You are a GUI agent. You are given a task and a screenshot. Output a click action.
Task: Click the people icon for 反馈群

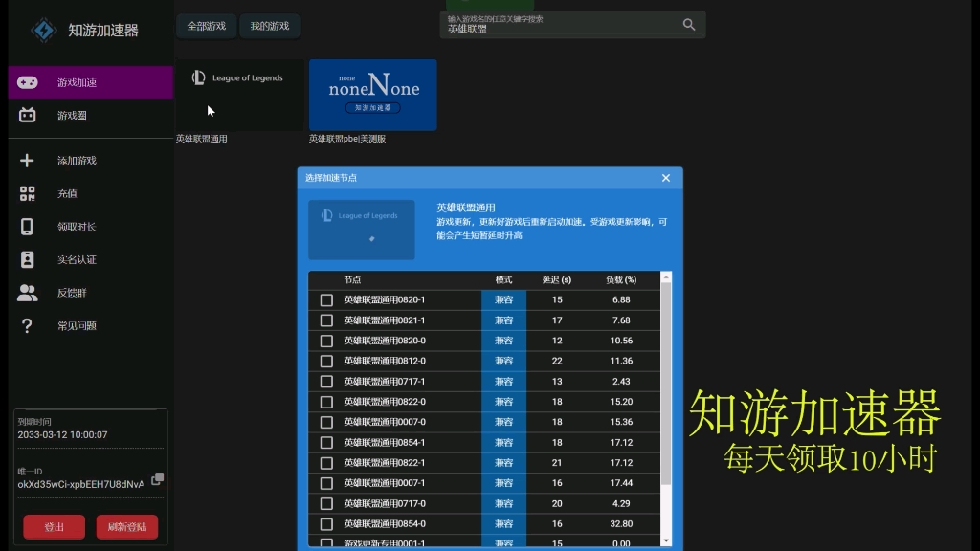27,293
